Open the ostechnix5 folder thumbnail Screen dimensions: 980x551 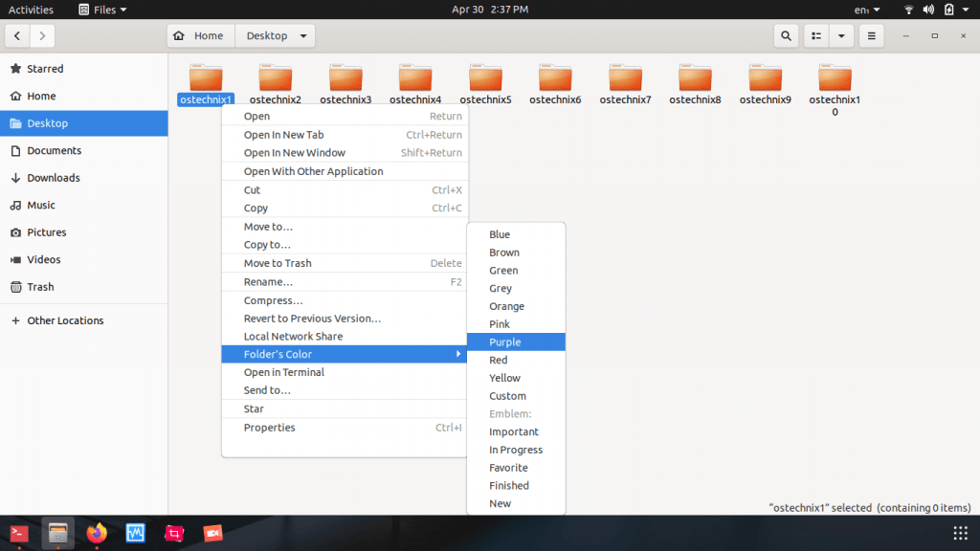pos(485,77)
